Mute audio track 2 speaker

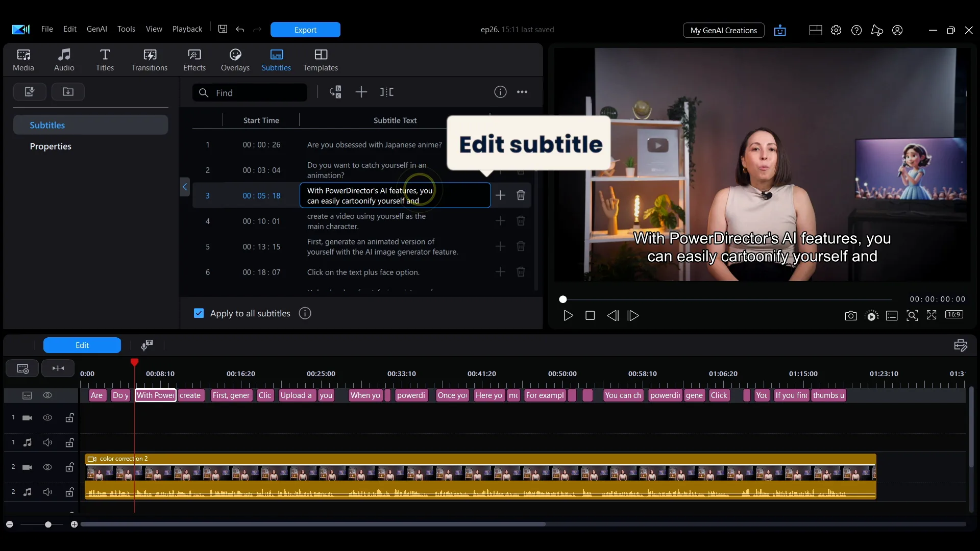click(47, 492)
